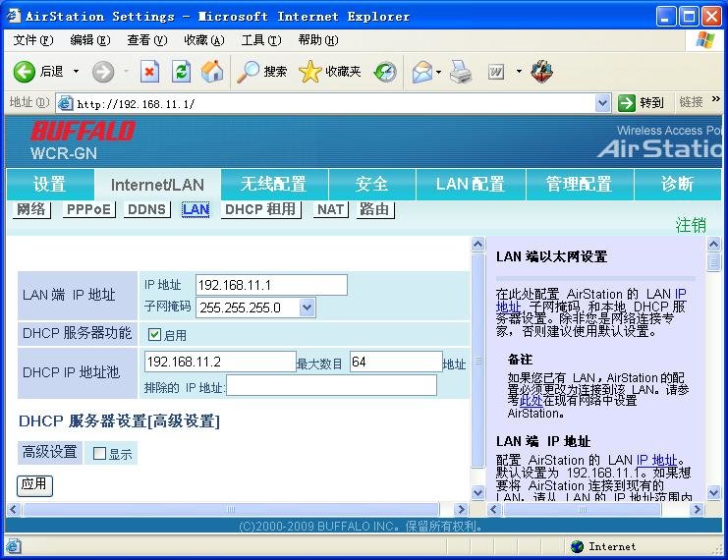Screen dimensions: 728x560
Task: Expand the Back button history arrow
Action: pos(75,72)
